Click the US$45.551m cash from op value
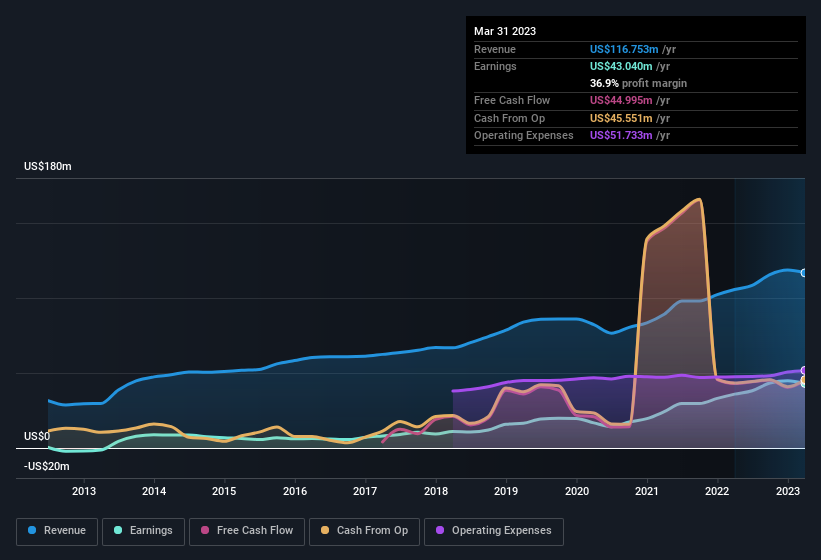 point(621,118)
